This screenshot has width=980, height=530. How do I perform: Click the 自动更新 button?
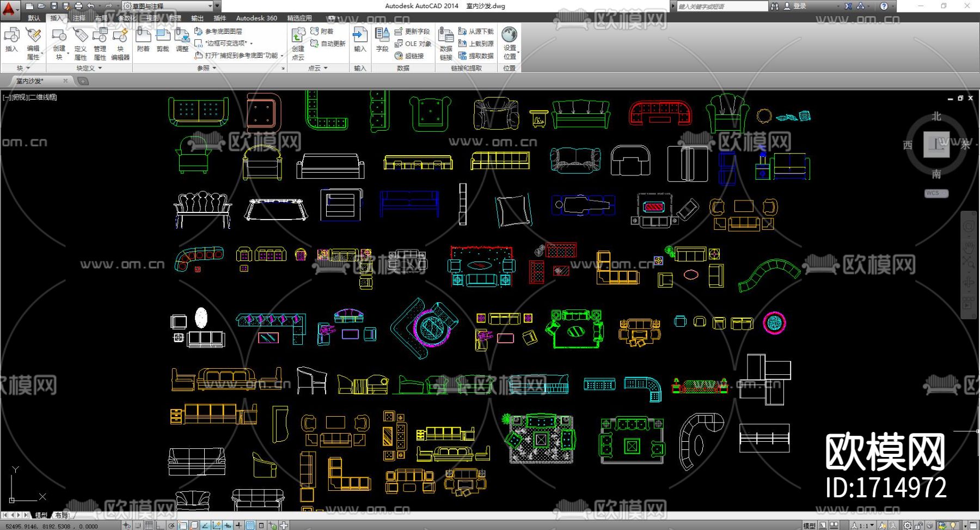click(x=328, y=44)
